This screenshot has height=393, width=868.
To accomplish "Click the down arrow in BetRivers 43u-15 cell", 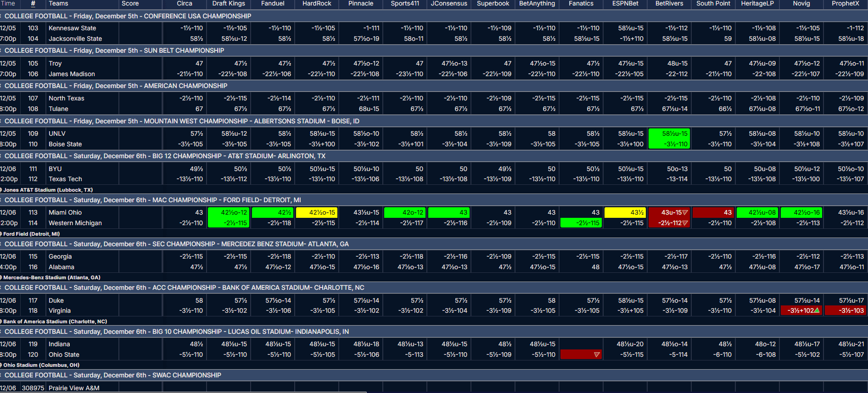I will tap(685, 212).
